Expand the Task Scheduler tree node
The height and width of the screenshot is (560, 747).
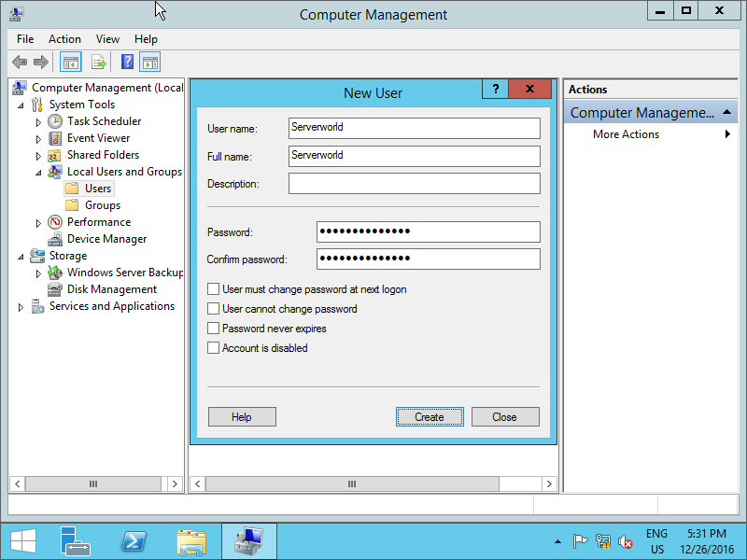click(38, 122)
